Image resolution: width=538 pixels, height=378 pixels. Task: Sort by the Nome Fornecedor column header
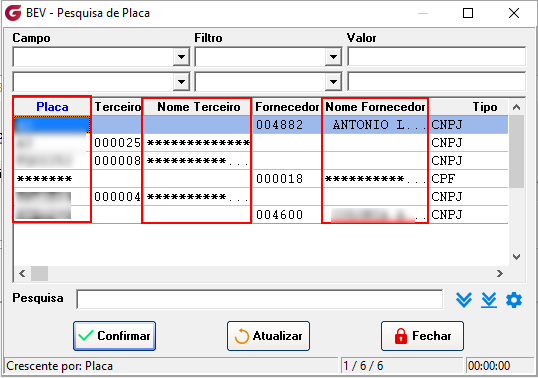click(375, 107)
